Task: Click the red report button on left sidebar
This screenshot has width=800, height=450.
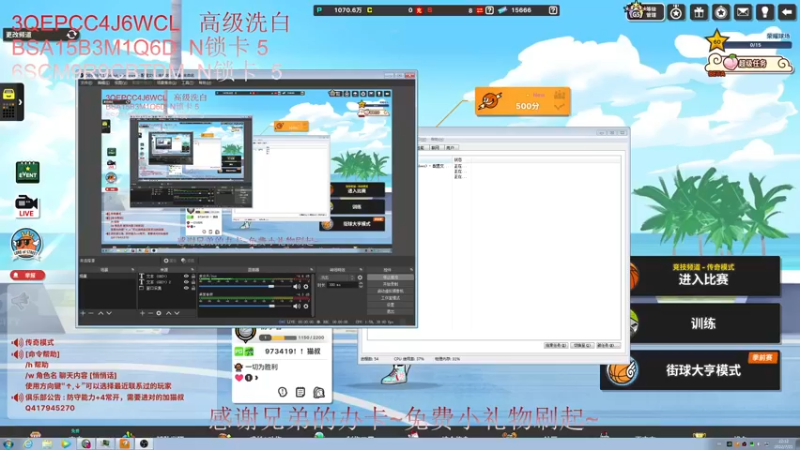Action: pos(28,275)
